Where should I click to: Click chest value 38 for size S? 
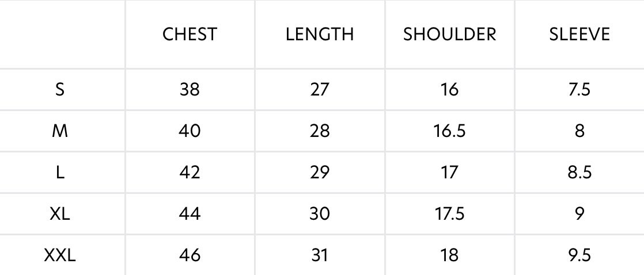coord(190,90)
